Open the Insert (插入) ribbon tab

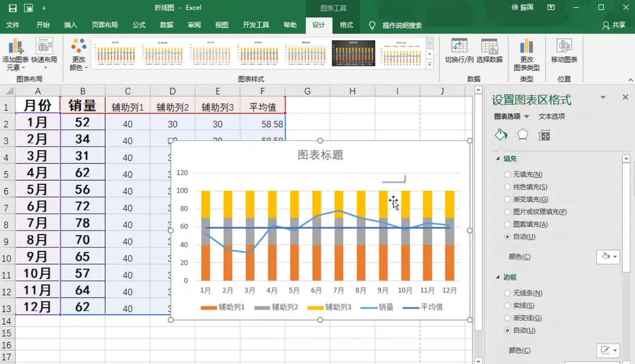(71, 25)
